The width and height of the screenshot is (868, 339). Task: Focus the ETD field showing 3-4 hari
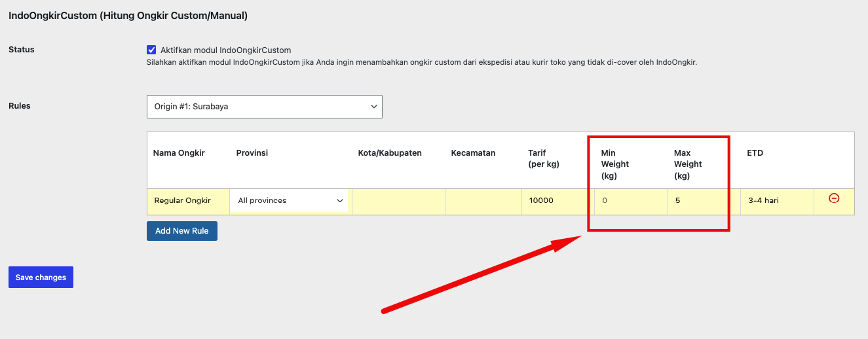pyautogui.click(x=777, y=201)
